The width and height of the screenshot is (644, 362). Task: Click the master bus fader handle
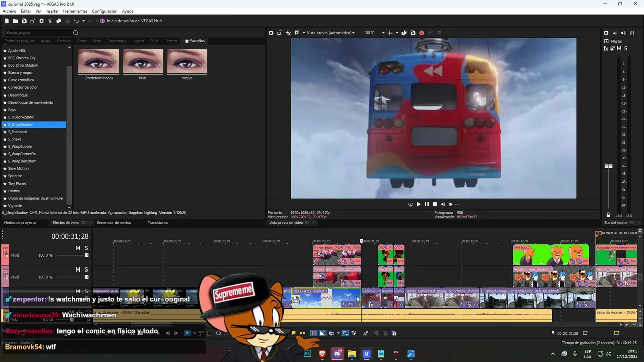coord(608,166)
